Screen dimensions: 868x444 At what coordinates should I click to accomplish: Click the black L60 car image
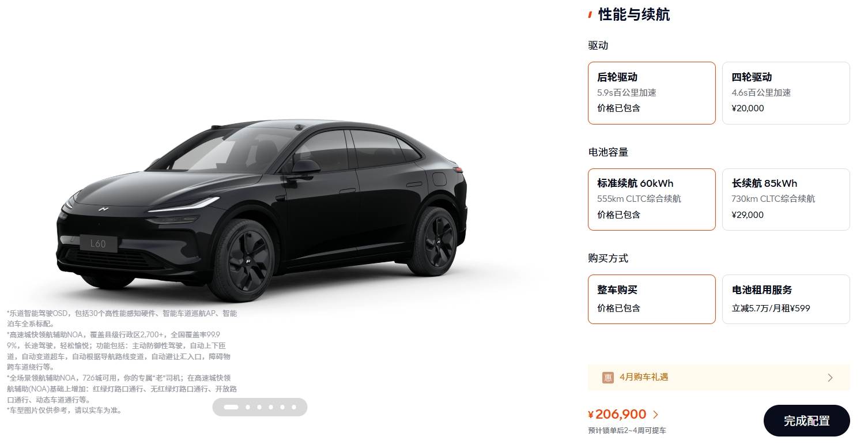click(262, 210)
